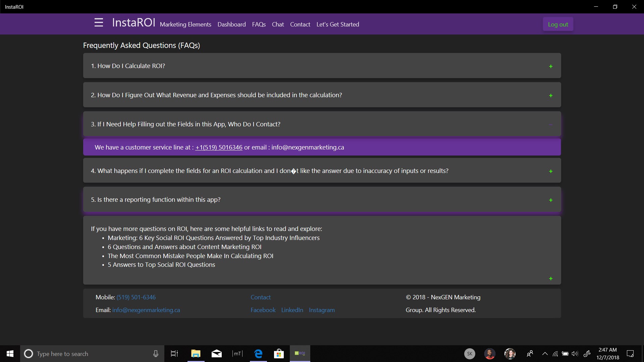Open the hamburger menu icon
Image resolution: width=644 pixels, height=362 pixels.
pyautogui.click(x=99, y=22)
